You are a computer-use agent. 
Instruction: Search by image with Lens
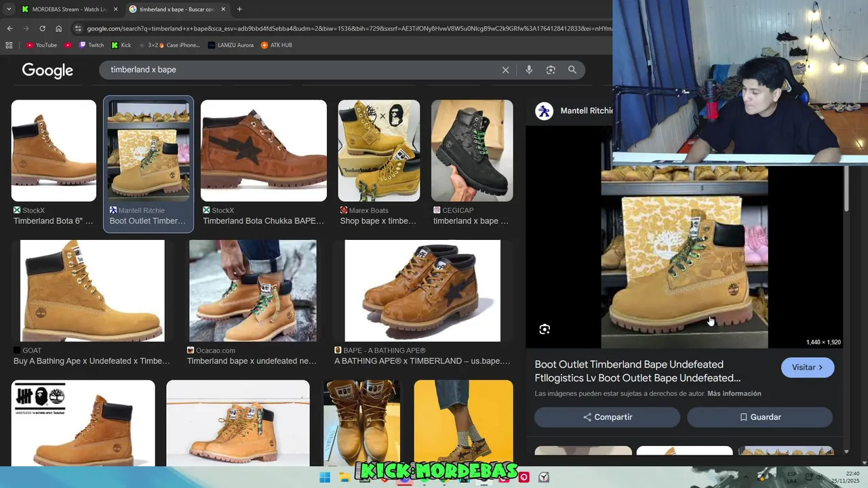(x=551, y=70)
